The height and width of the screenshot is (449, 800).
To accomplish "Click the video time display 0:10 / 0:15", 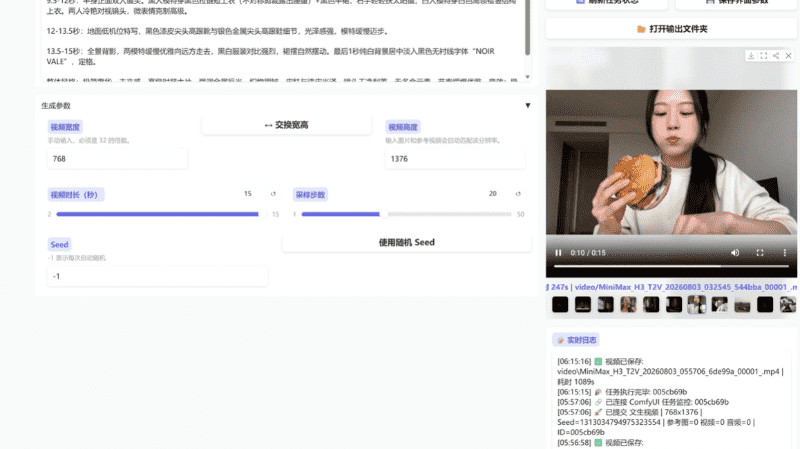I will (588, 253).
